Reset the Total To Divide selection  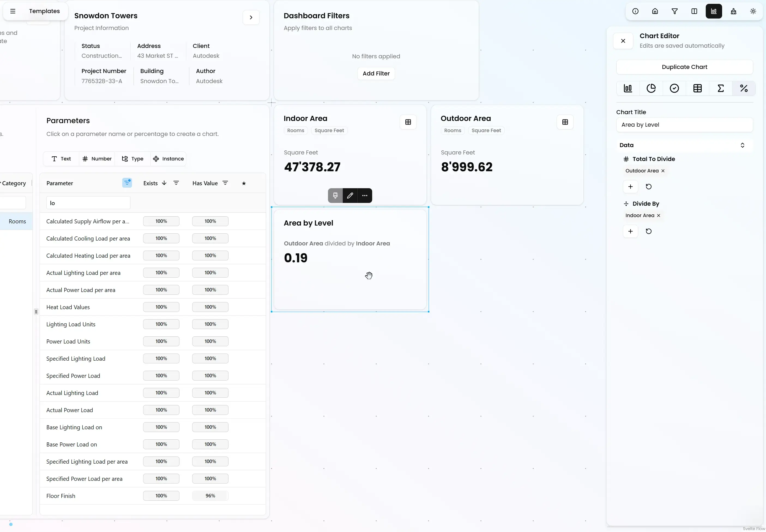coord(649,187)
